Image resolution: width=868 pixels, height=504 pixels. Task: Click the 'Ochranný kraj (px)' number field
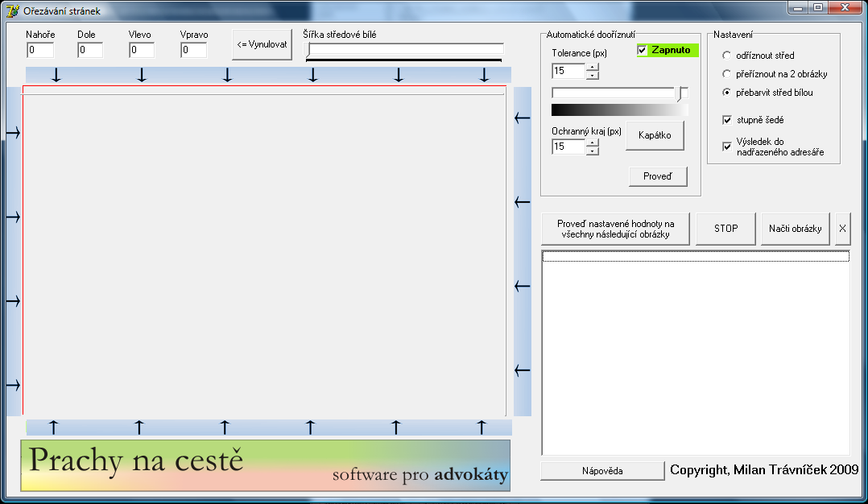pos(568,147)
